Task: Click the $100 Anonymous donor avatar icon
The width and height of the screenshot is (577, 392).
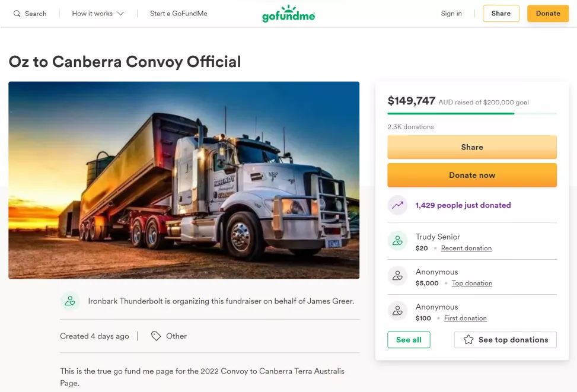Action: pyautogui.click(x=397, y=311)
